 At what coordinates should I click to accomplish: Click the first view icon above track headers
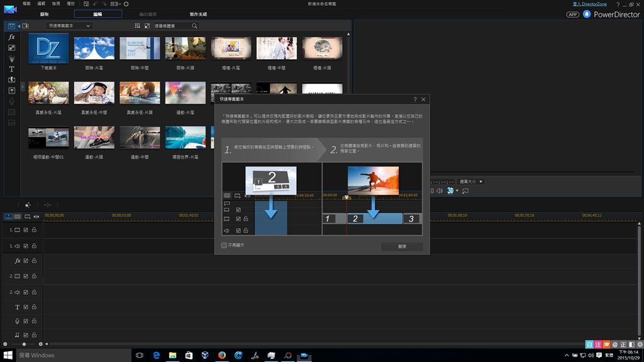point(8,216)
